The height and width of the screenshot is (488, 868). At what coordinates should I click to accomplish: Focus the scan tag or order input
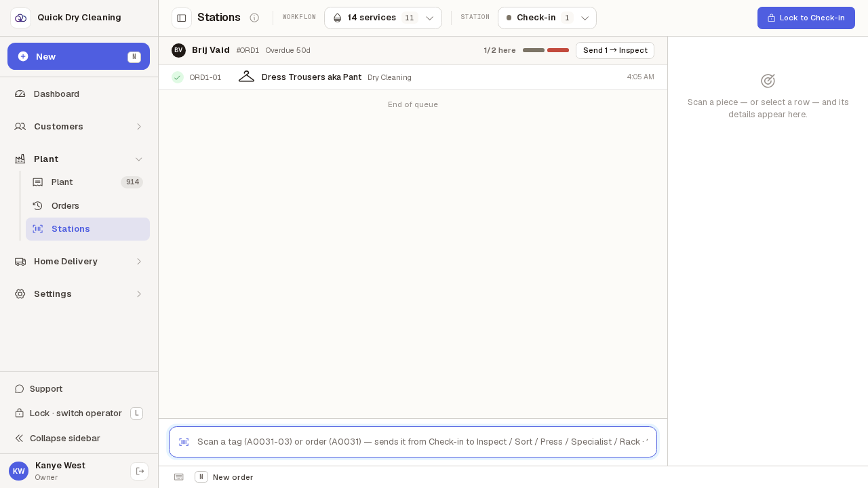tap(413, 442)
